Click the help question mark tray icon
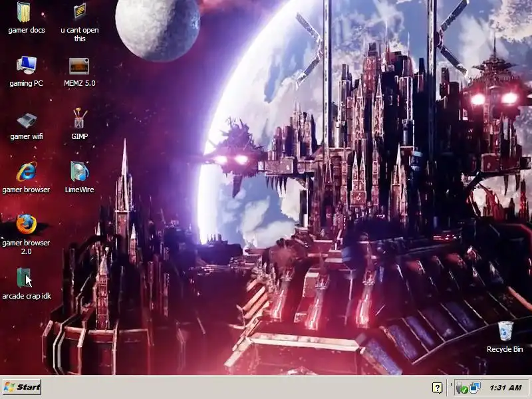 (438, 388)
